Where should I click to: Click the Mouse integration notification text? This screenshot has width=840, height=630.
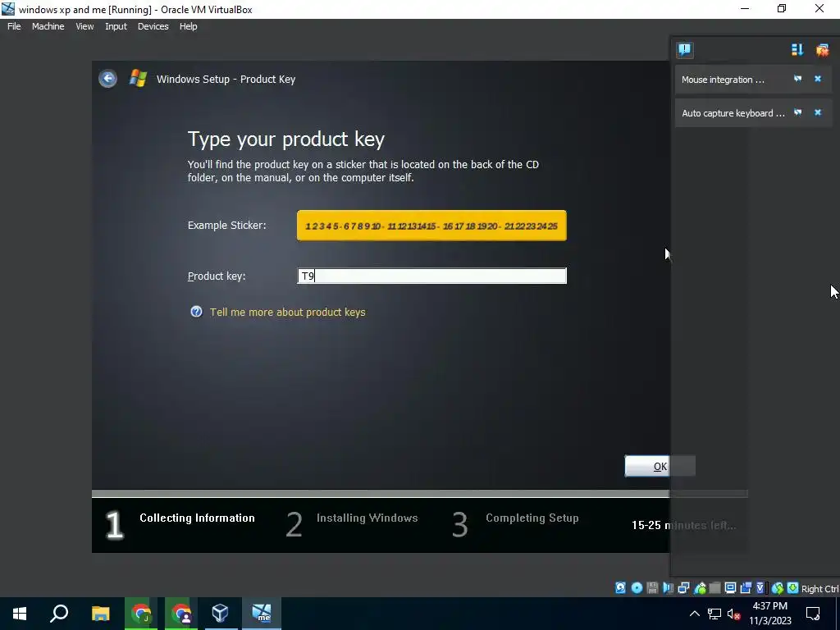pos(723,80)
